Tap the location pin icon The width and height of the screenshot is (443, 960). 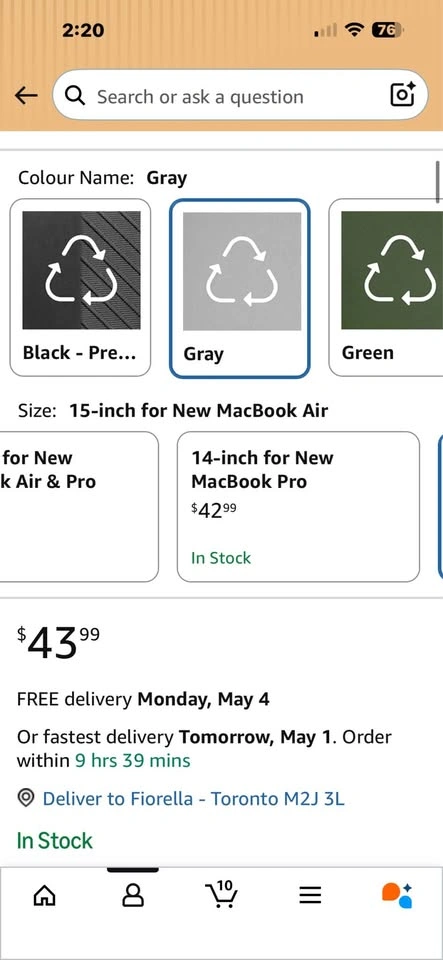tap(26, 798)
